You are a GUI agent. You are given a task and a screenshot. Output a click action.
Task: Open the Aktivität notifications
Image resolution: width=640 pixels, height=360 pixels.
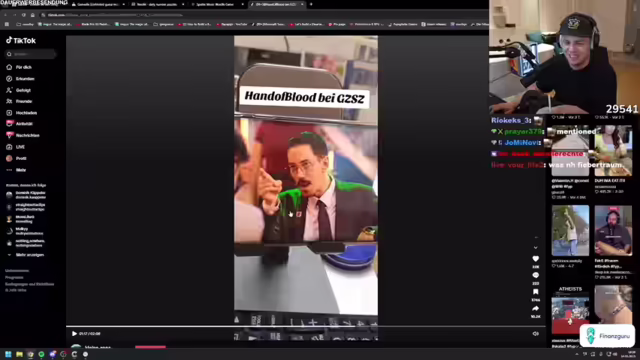(20, 124)
